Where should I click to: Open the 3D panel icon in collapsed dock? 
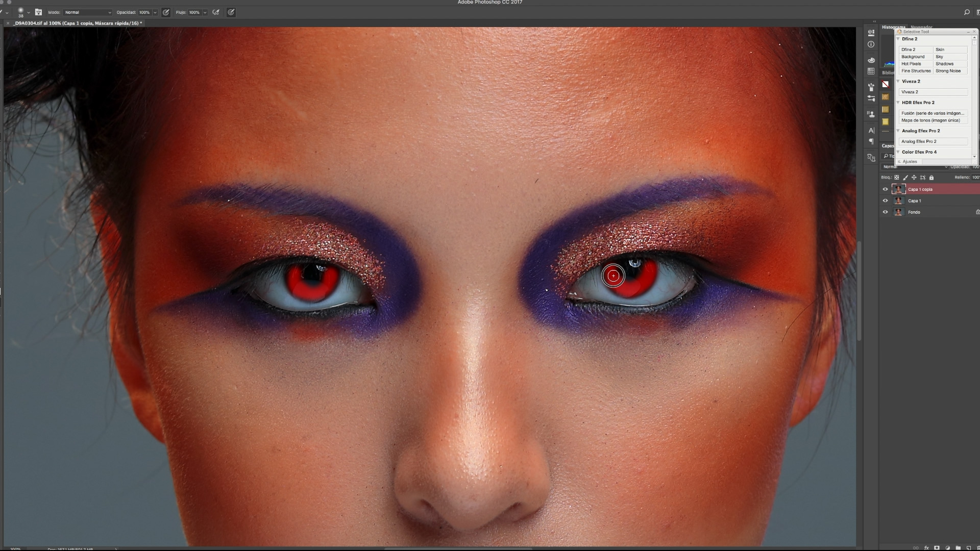[x=871, y=33]
